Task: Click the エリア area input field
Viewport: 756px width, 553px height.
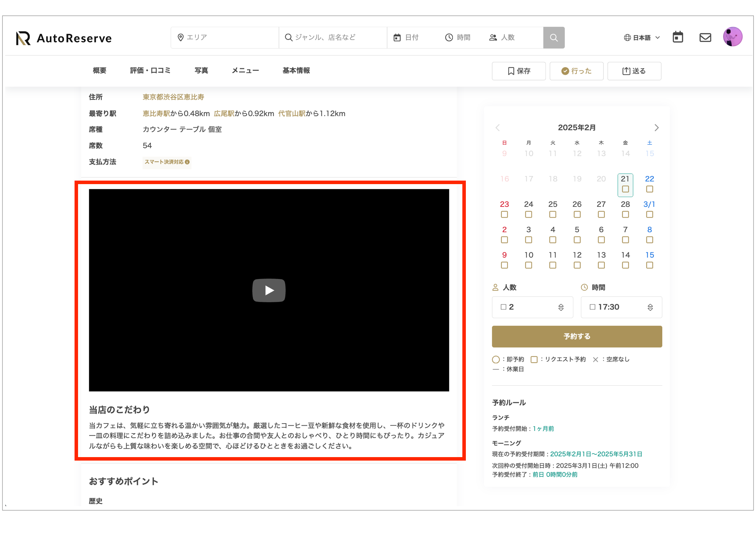Action: point(227,37)
